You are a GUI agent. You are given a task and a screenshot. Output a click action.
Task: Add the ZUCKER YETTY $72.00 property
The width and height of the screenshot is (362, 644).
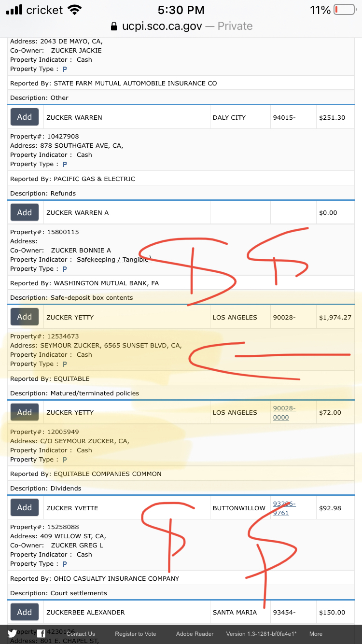25,412
